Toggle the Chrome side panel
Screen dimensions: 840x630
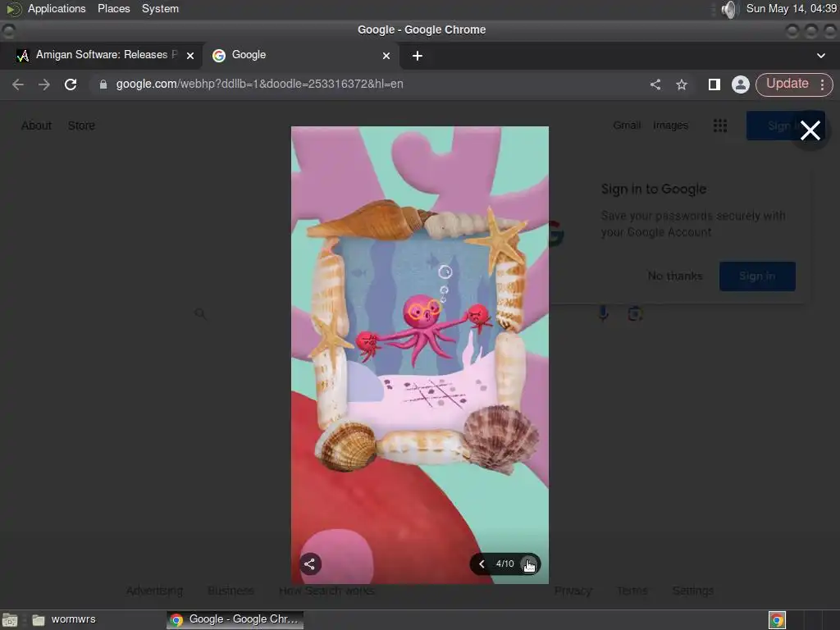click(714, 84)
